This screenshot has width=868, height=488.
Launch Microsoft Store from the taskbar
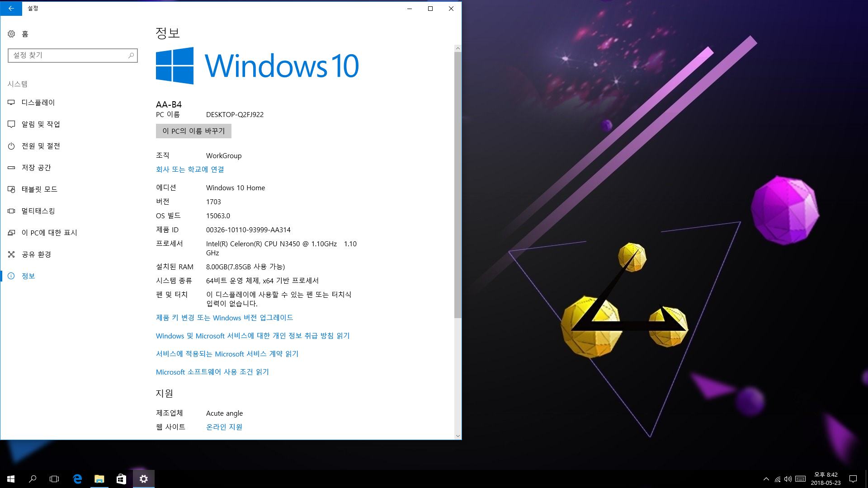point(121,479)
